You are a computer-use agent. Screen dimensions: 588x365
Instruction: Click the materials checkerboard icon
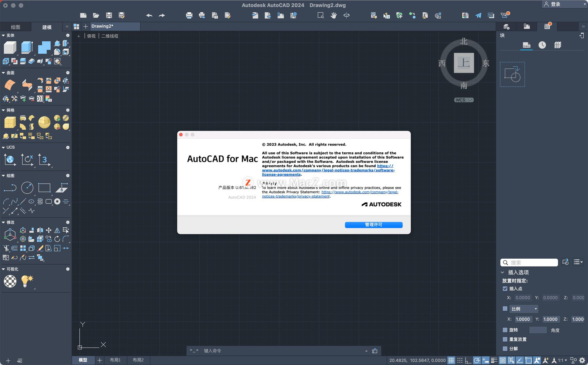[10, 281]
